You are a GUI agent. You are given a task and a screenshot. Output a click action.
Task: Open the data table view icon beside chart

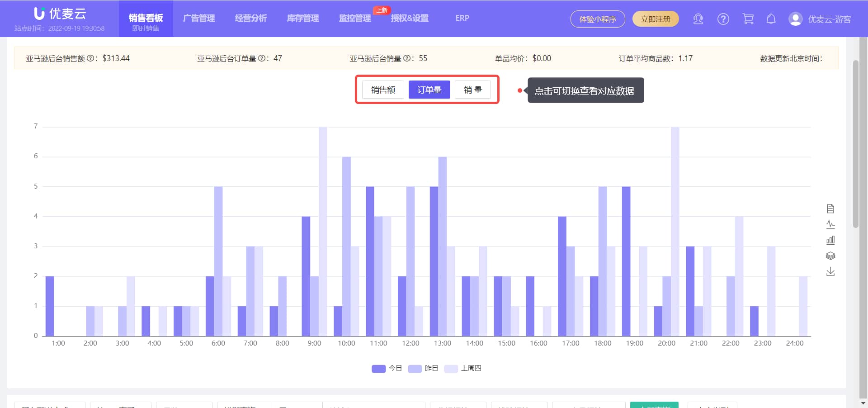(830, 209)
